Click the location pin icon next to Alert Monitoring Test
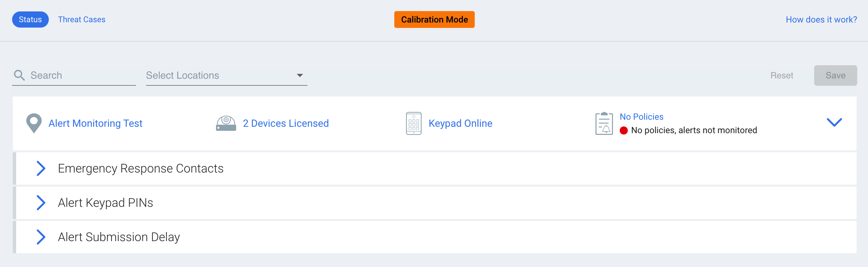The image size is (868, 267). point(33,123)
